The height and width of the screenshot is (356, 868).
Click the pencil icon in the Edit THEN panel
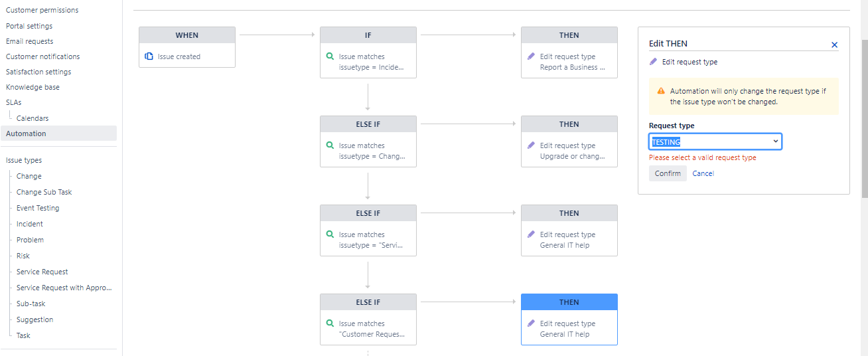[x=653, y=62]
